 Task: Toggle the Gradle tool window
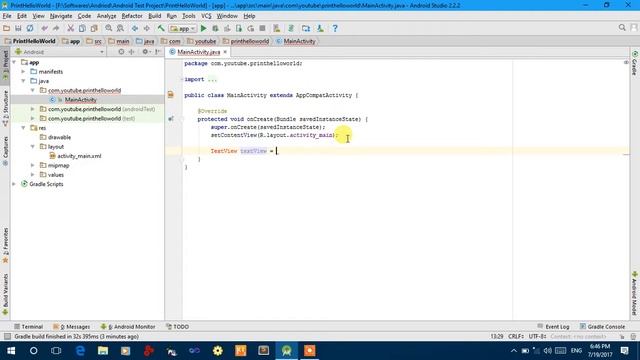coord(635,63)
